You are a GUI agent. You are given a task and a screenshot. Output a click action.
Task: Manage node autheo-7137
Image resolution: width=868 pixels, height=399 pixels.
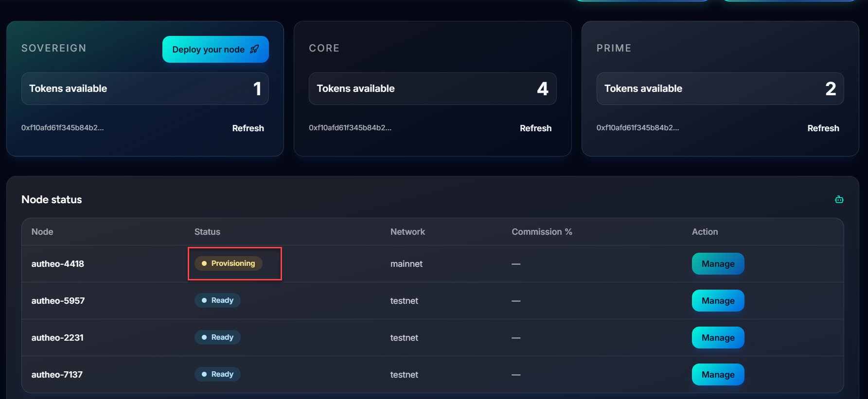718,375
